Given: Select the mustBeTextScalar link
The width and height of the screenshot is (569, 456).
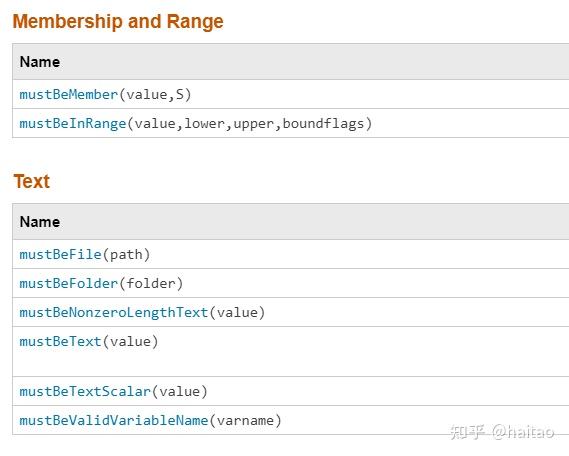Looking at the screenshot, I should click(x=85, y=392).
